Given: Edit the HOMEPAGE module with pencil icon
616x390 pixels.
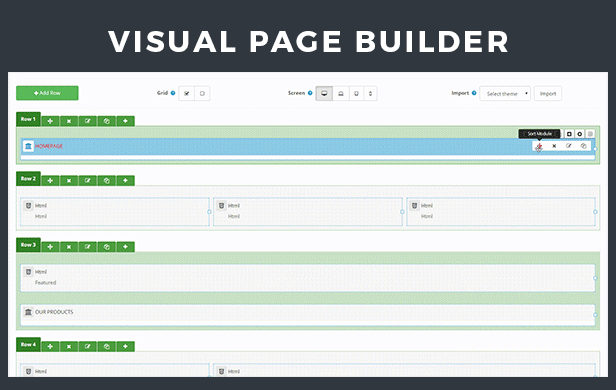Looking at the screenshot, I should point(568,146).
